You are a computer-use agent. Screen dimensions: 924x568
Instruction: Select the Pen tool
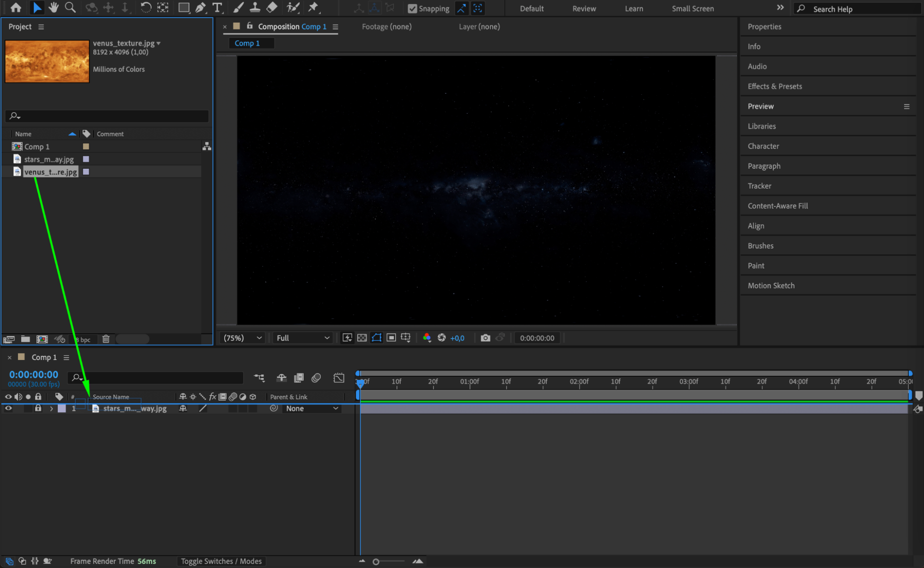[x=200, y=7]
